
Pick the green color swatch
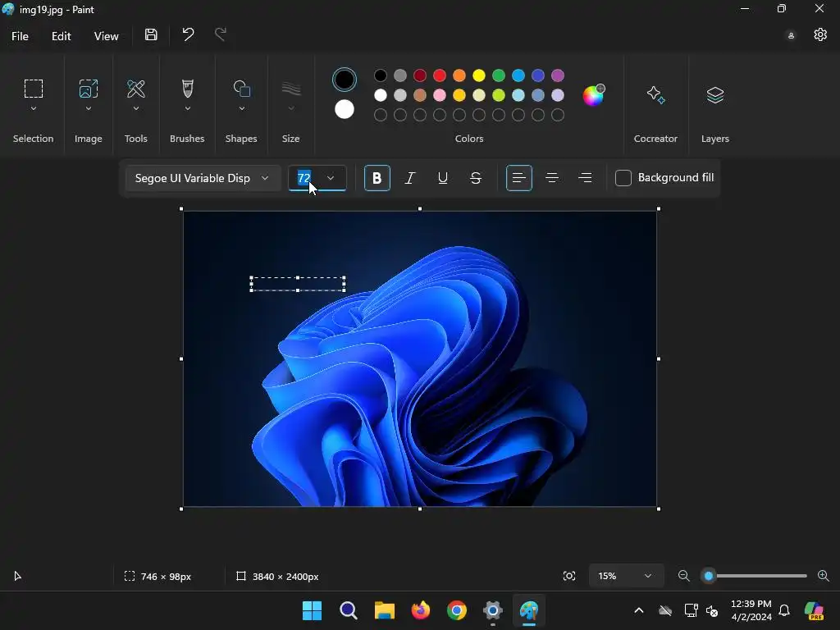(x=499, y=75)
